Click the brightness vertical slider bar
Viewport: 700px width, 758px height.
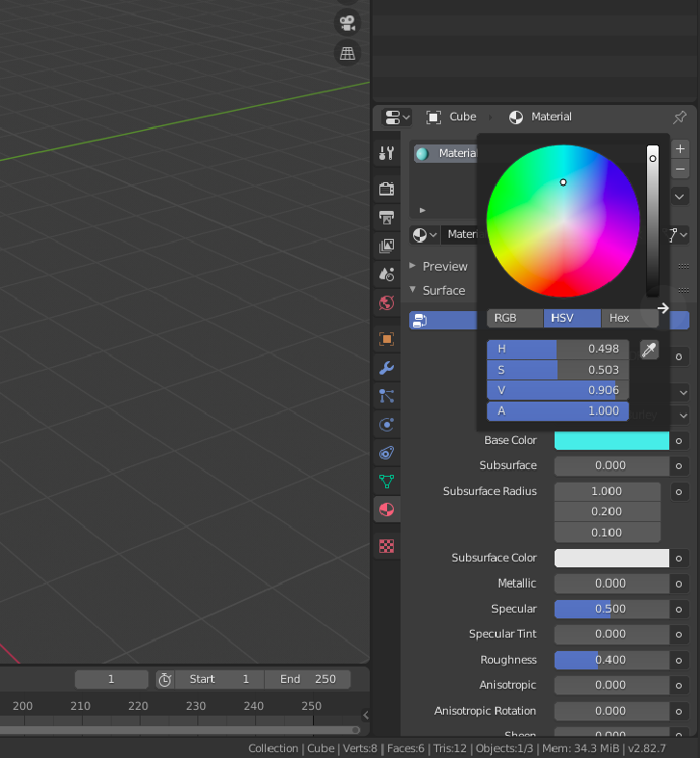click(653, 221)
